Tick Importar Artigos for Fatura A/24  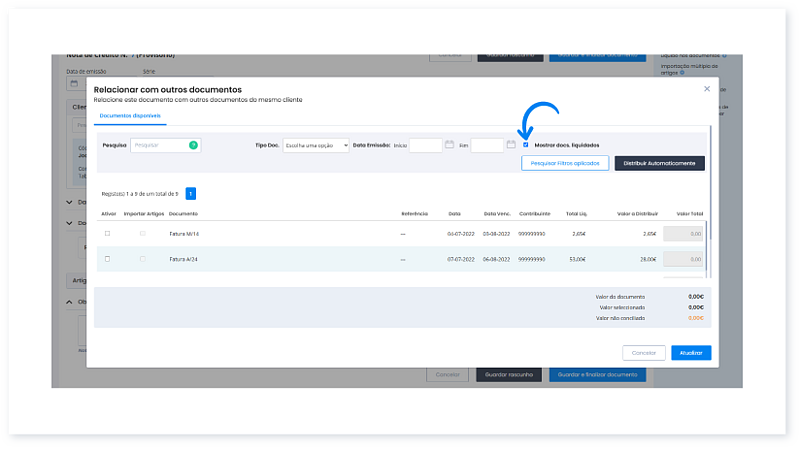point(142,259)
